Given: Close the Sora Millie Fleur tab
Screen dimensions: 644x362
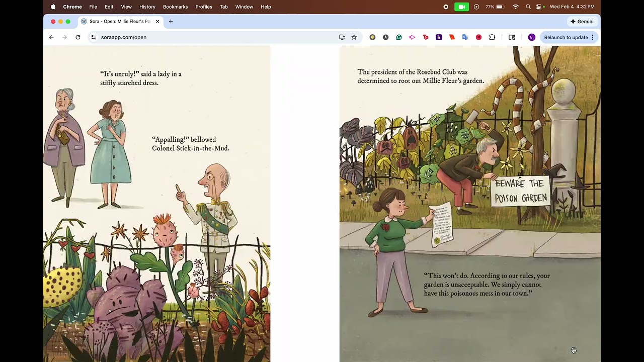Looking at the screenshot, I should (x=157, y=22).
